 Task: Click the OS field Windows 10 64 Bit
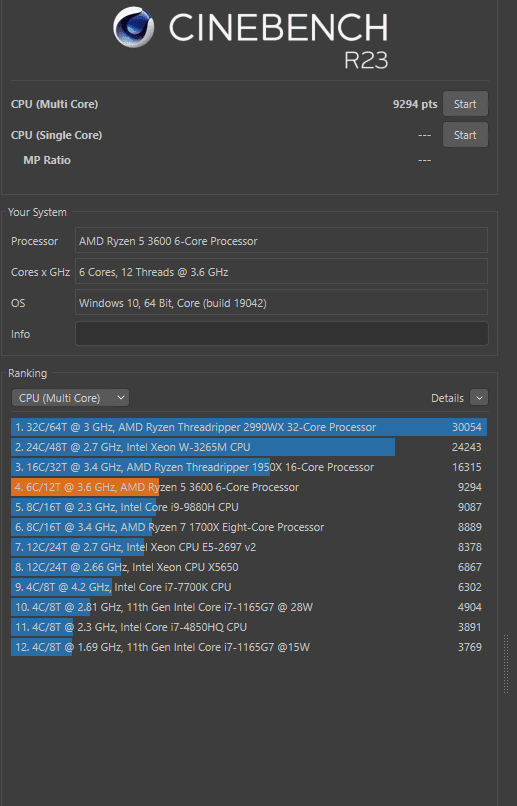click(x=282, y=302)
